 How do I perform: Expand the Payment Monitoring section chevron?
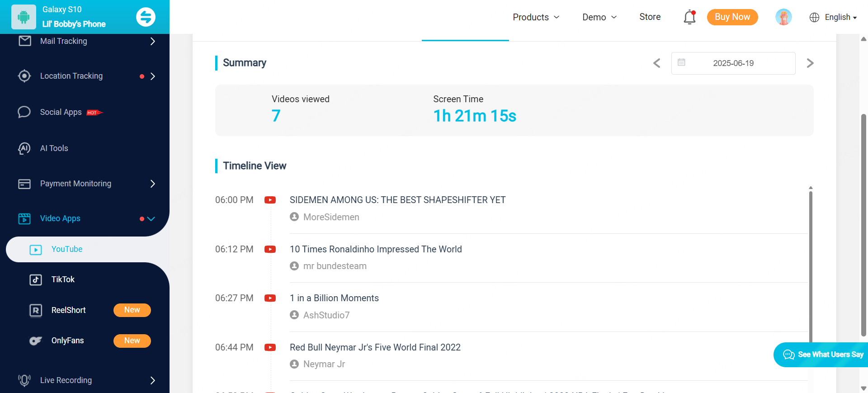tap(153, 184)
